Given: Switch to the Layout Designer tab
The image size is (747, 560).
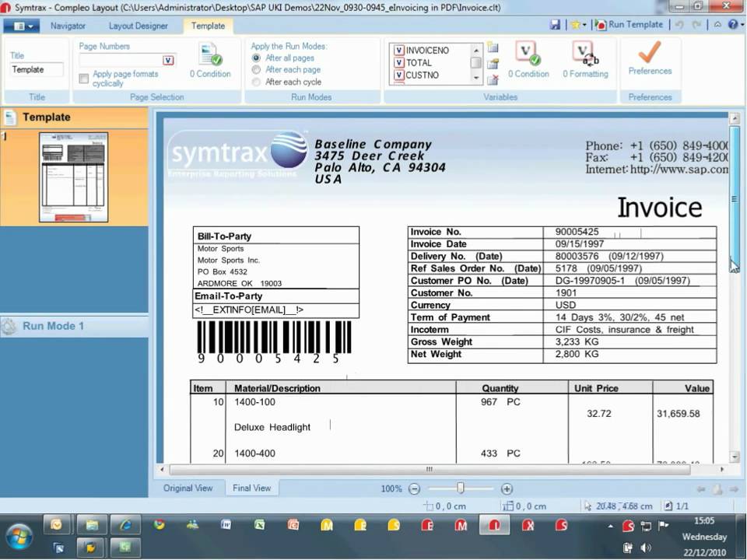Looking at the screenshot, I should tap(139, 26).
